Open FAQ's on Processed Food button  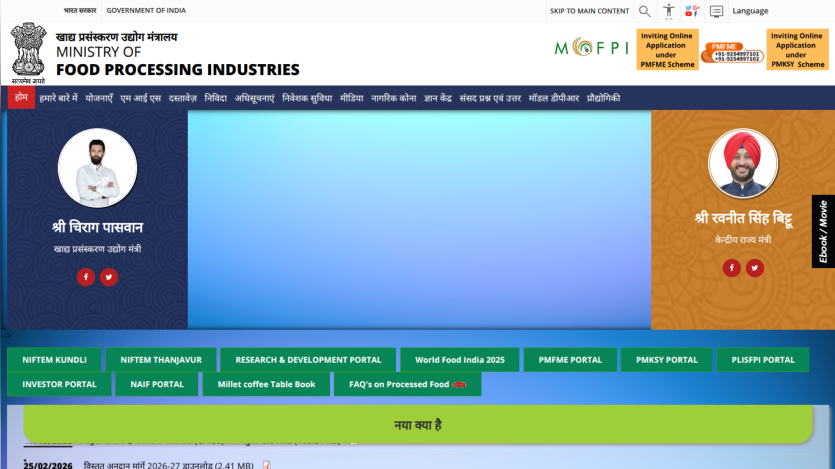pos(407,384)
